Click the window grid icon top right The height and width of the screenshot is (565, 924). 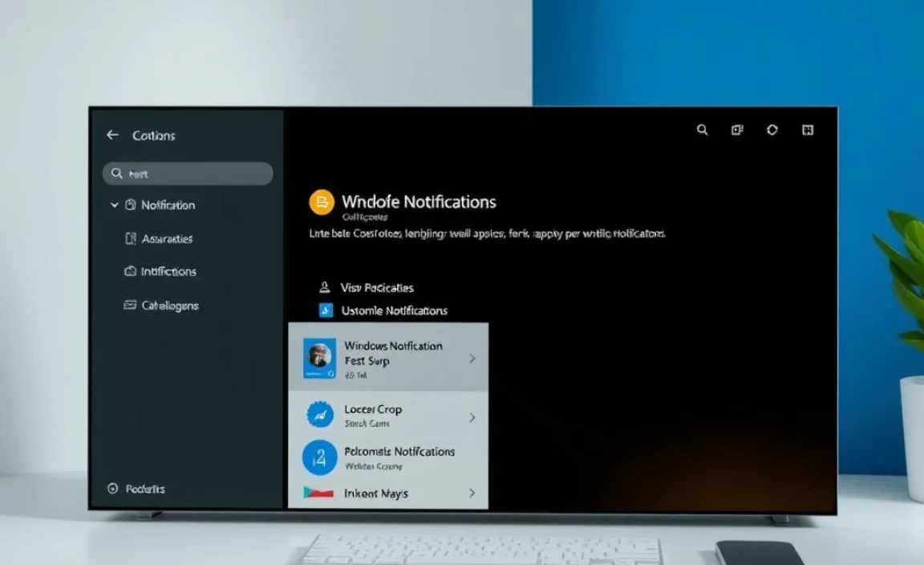coord(806,129)
